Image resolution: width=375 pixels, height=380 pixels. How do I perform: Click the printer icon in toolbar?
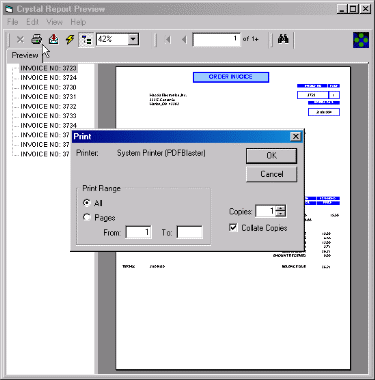[36, 40]
